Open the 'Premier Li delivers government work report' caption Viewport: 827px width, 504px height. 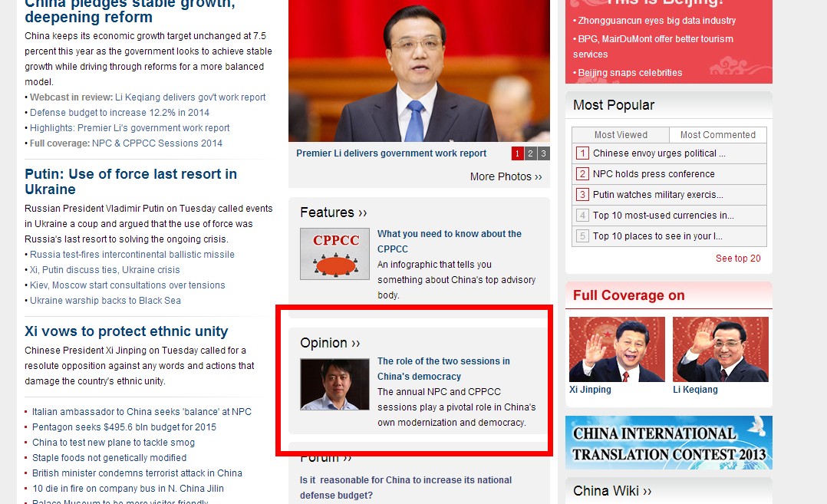(391, 153)
